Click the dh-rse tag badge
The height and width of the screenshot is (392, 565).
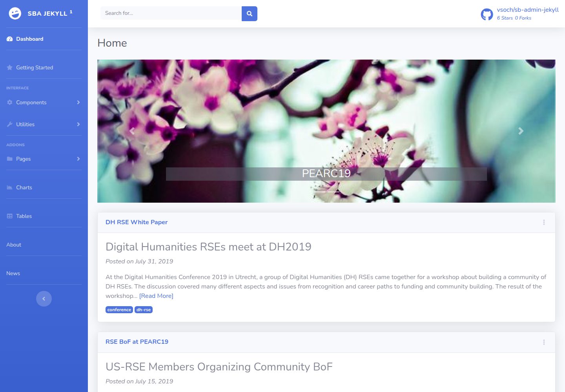144,310
